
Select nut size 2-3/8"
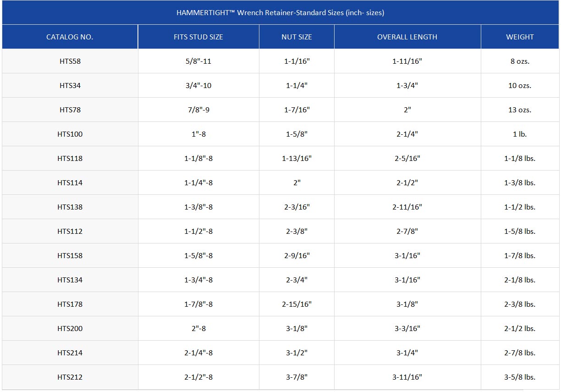pos(297,232)
